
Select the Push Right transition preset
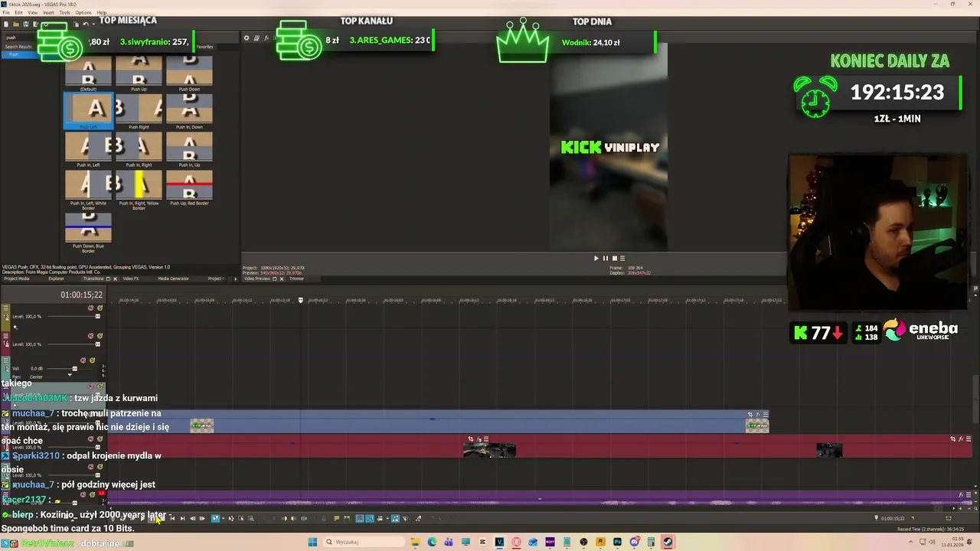point(139,112)
